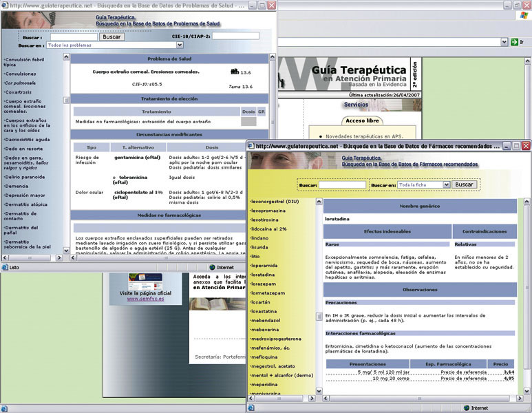
Task: Click the CIE-10/CIAP-2 input field
Action: [x=235, y=36]
